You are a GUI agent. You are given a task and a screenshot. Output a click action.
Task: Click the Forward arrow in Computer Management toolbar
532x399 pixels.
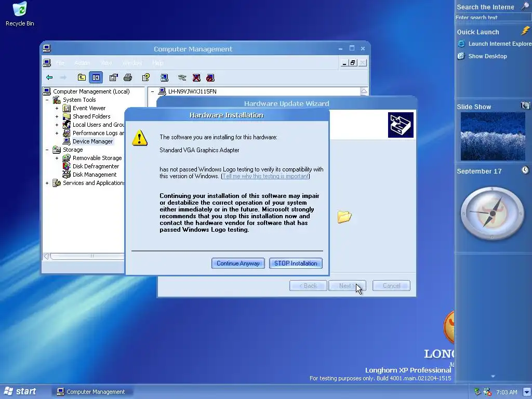point(63,78)
